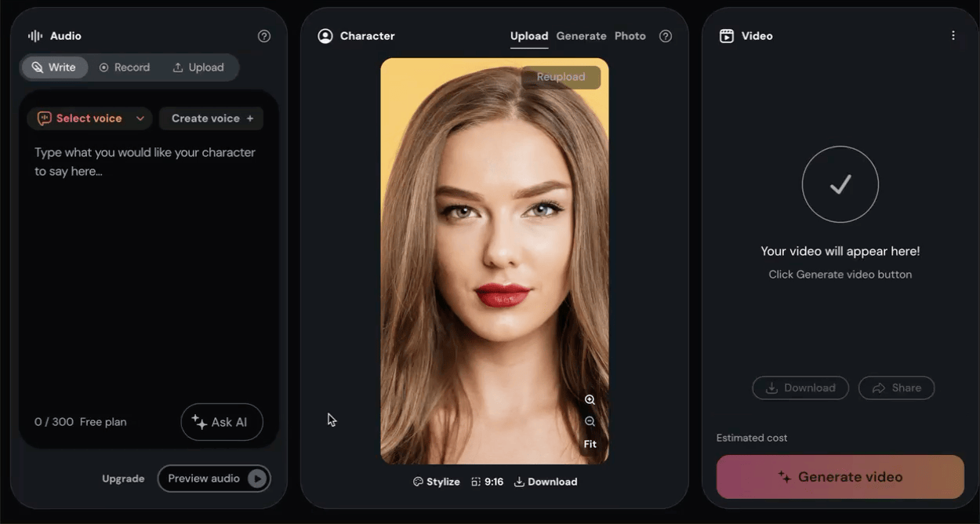Screen dimensions: 980x524
Task: Click "Click Generate video button" hint text
Action: pyautogui.click(x=840, y=275)
